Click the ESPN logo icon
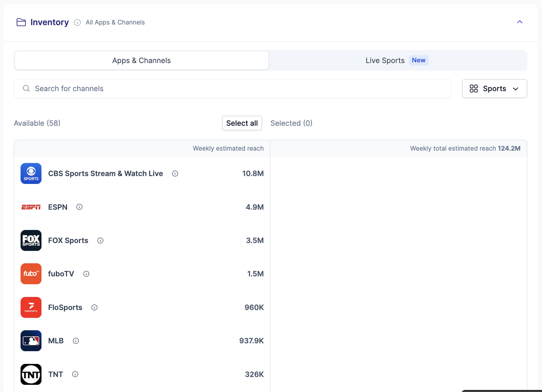 31,207
